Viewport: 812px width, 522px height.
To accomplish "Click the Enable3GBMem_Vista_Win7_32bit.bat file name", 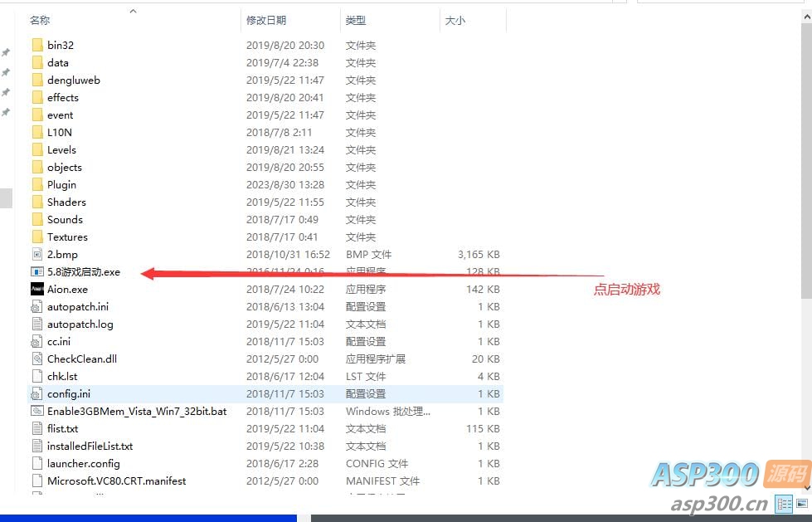I will [137, 411].
